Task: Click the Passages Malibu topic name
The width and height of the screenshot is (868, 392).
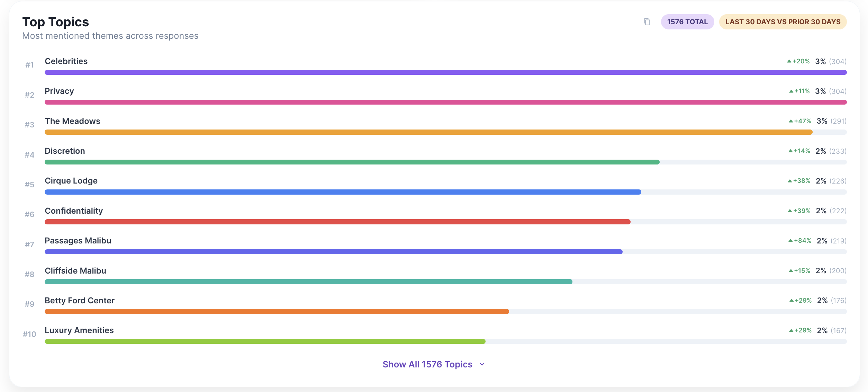Action: click(x=78, y=241)
